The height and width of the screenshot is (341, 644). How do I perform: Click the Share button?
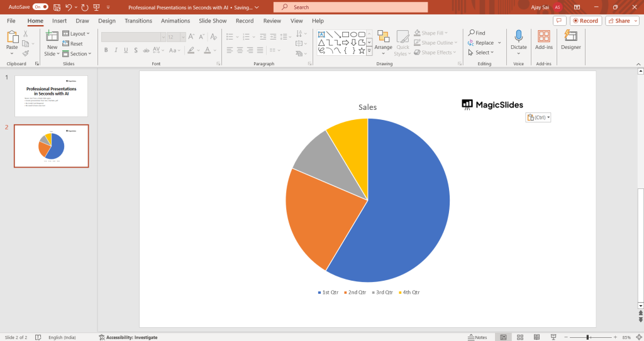tap(622, 21)
